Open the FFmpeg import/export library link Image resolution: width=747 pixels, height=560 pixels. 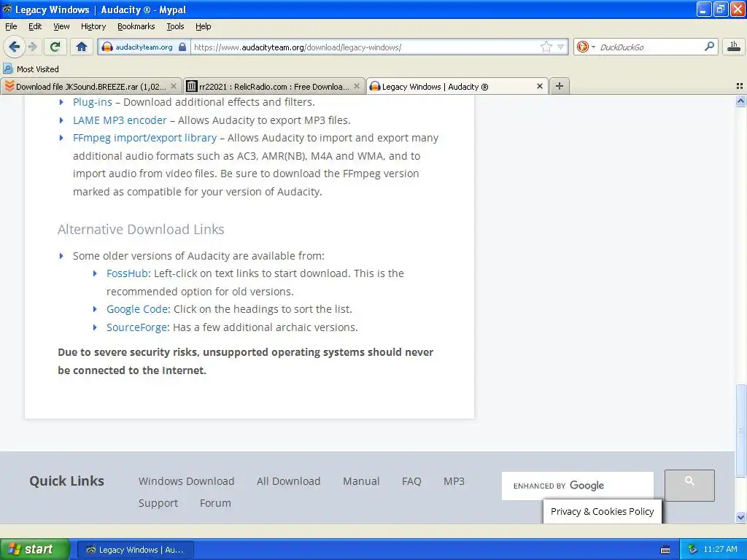[x=145, y=138]
